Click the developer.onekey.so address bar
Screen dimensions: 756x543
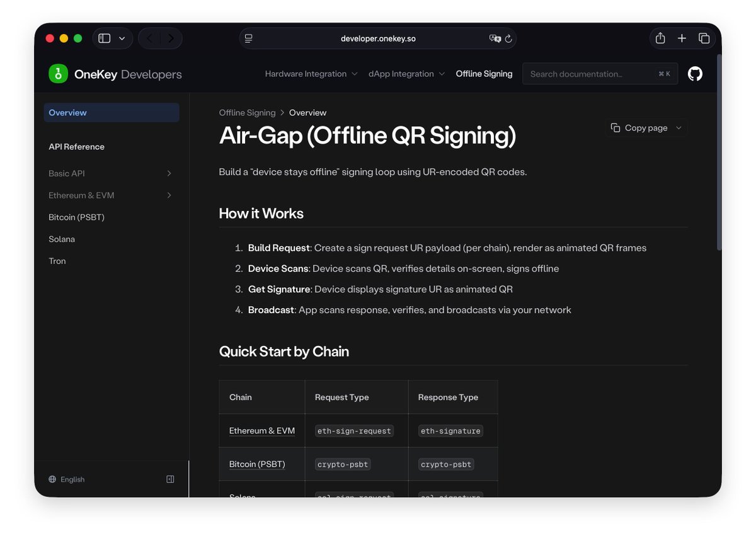(378, 38)
